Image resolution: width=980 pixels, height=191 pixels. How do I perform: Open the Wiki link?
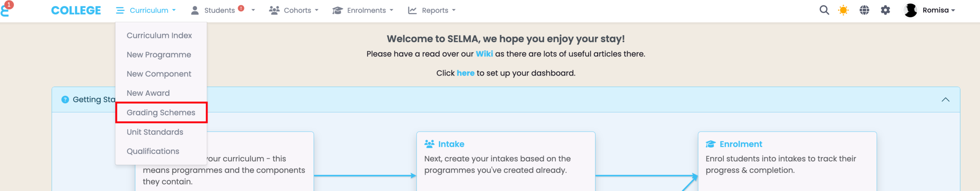click(x=484, y=54)
